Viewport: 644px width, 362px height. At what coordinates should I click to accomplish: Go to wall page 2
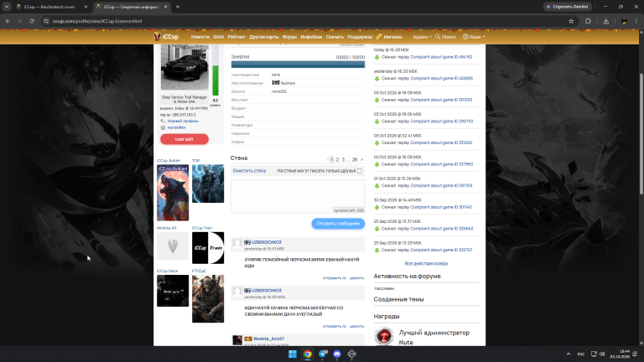point(338,160)
